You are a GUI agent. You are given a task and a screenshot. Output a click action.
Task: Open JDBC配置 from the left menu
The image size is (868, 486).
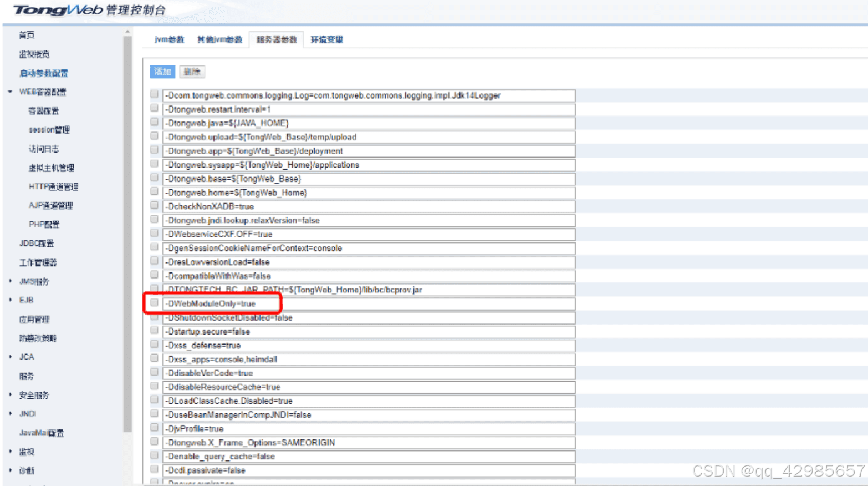(x=37, y=244)
